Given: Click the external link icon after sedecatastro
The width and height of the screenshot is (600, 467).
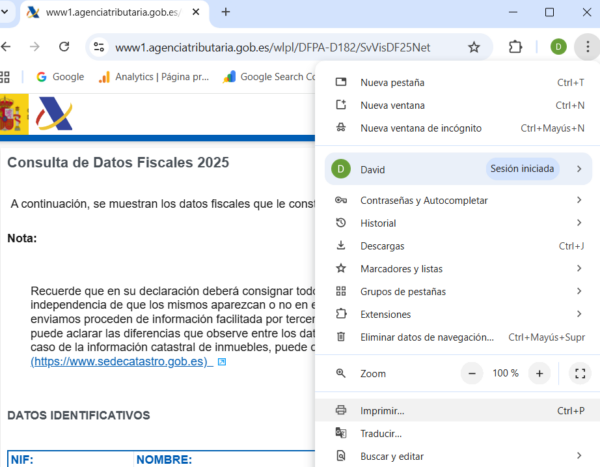Looking at the screenshot, I should (x=222, y=362).
